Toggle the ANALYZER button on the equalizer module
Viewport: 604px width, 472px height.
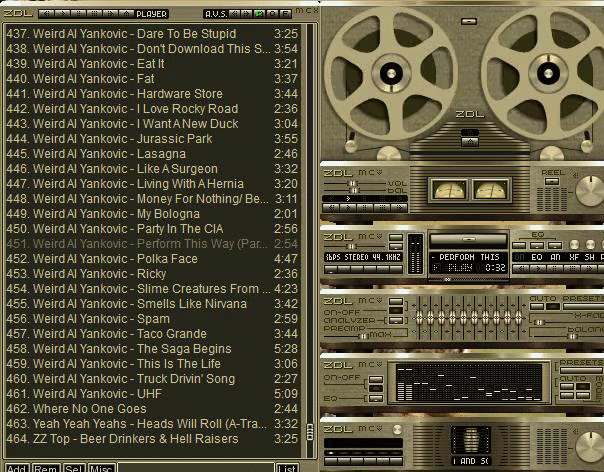[x=396, y=321]
